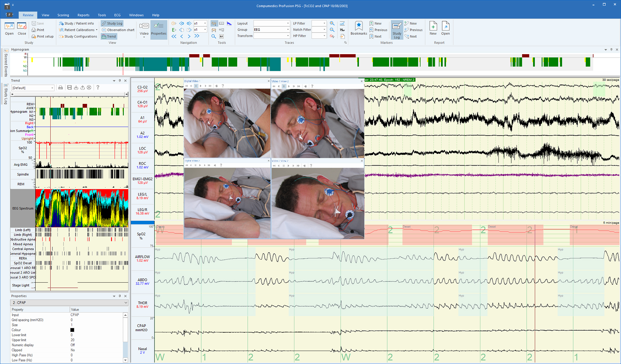The height and width of the screenshot is (364, 621).
Task: Open the ECG ribbon tab
Action: point(117,15)
